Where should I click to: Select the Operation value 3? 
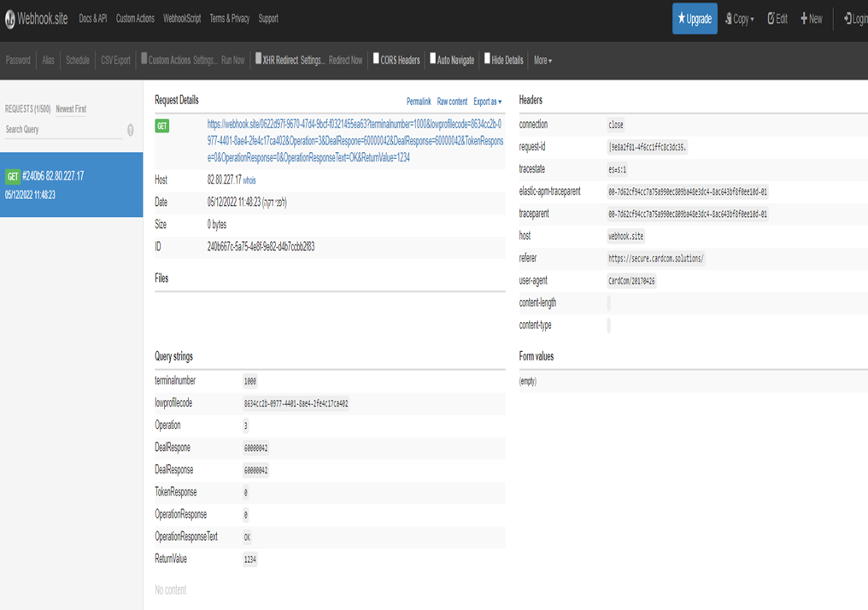[x=246, y=425]
